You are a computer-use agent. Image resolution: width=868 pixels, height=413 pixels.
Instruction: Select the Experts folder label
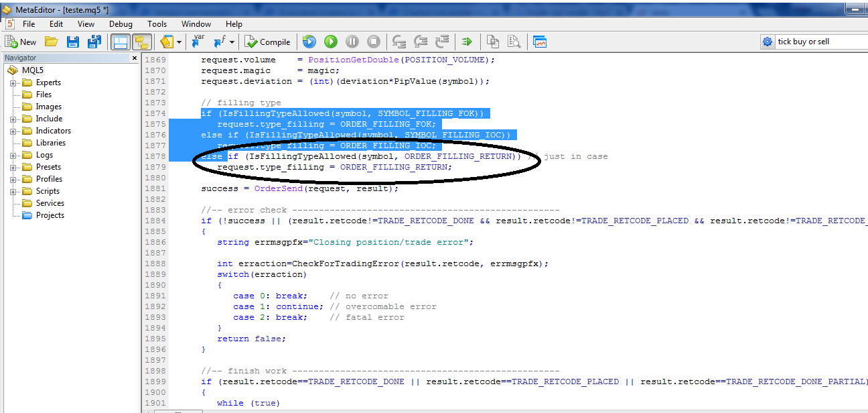(48, 82)
